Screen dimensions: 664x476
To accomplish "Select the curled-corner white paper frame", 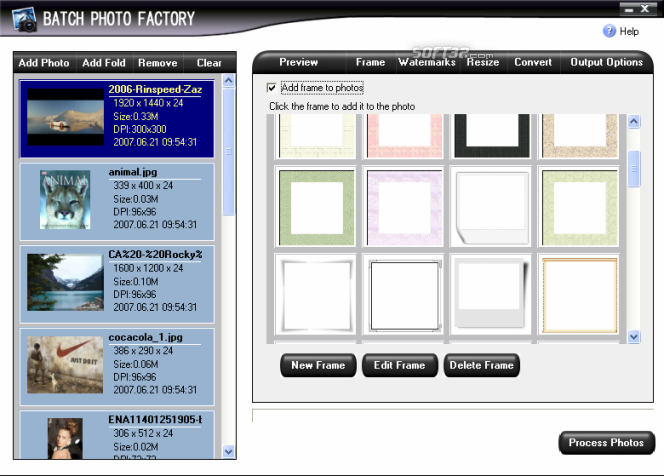I will 492,208.
